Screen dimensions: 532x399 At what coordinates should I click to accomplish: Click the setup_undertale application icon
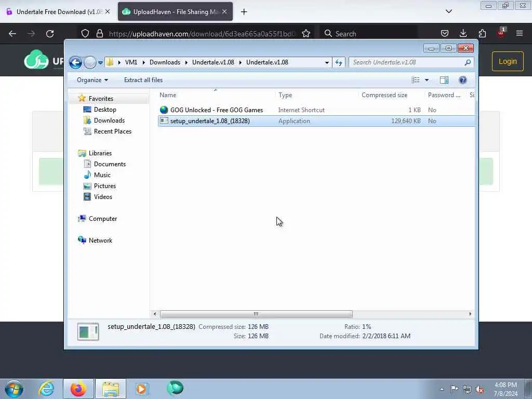click(x=164, y=121)
